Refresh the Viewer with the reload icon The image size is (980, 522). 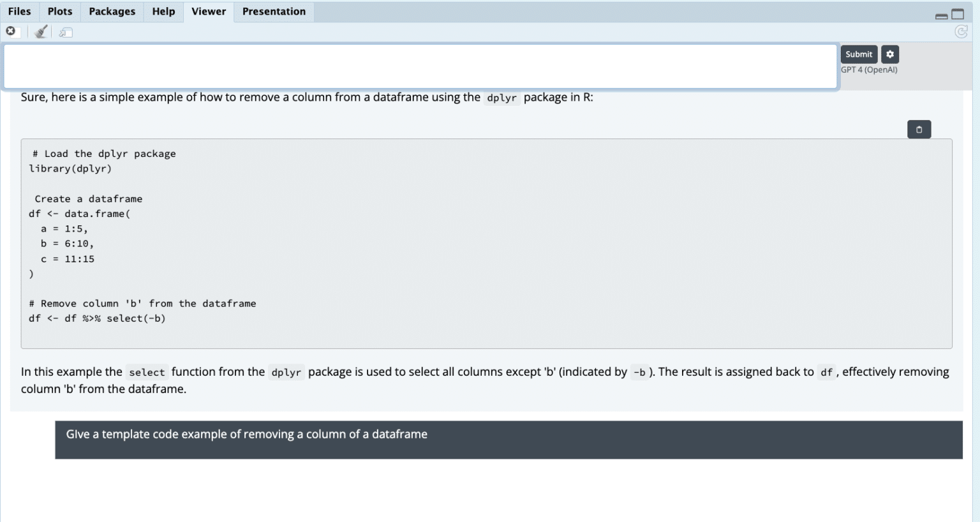click(x=961, y=31)
